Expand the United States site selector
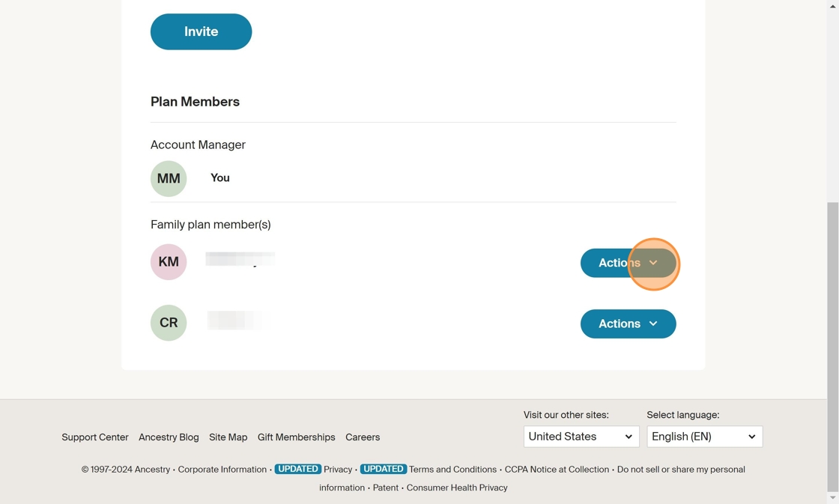839x504 pixels. [581, 437]
